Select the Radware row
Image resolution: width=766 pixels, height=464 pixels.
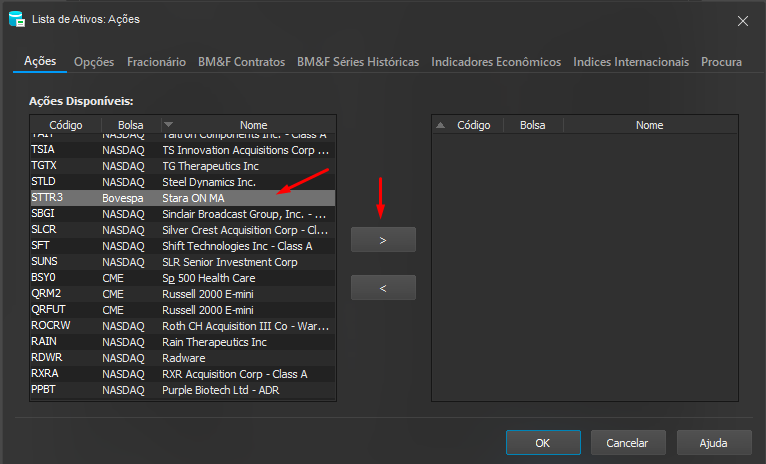coord(183,358)
